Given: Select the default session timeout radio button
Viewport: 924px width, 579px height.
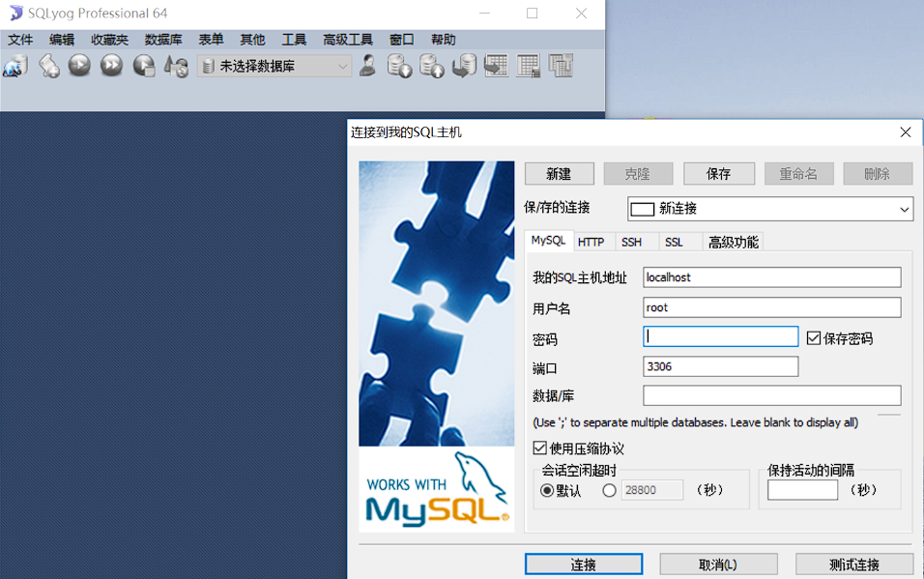Looking at the screenshot, I should click(x=547, y=491).
